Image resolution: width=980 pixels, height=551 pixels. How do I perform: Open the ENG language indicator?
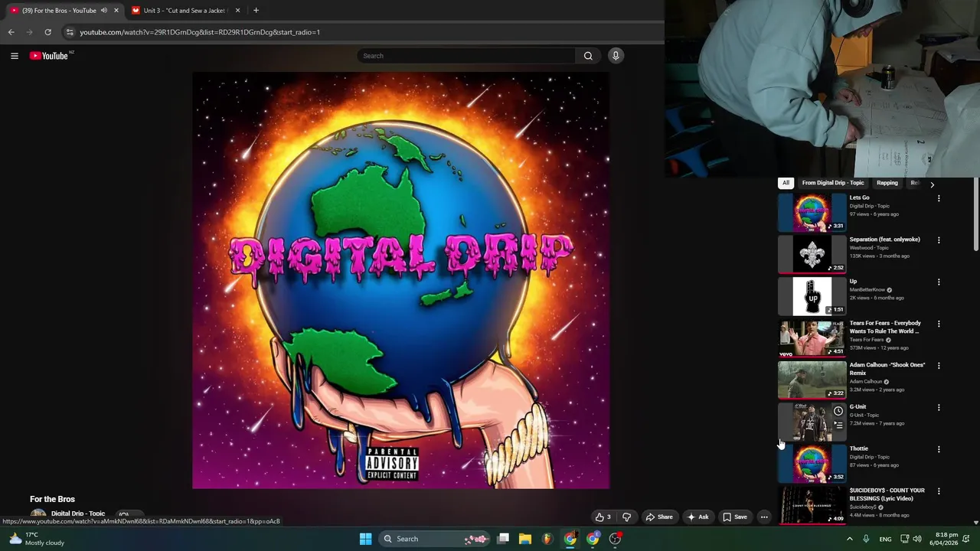coord(885,540)
